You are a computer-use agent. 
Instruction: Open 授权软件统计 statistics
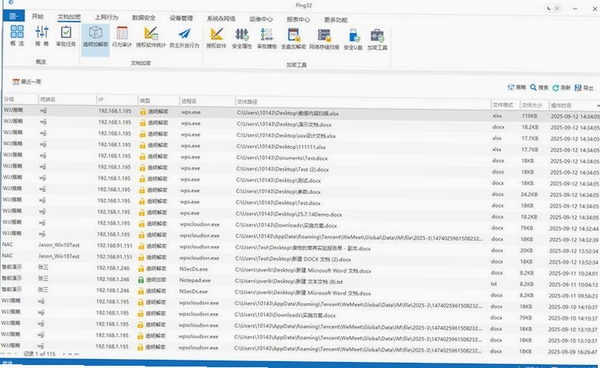point(151,37)
